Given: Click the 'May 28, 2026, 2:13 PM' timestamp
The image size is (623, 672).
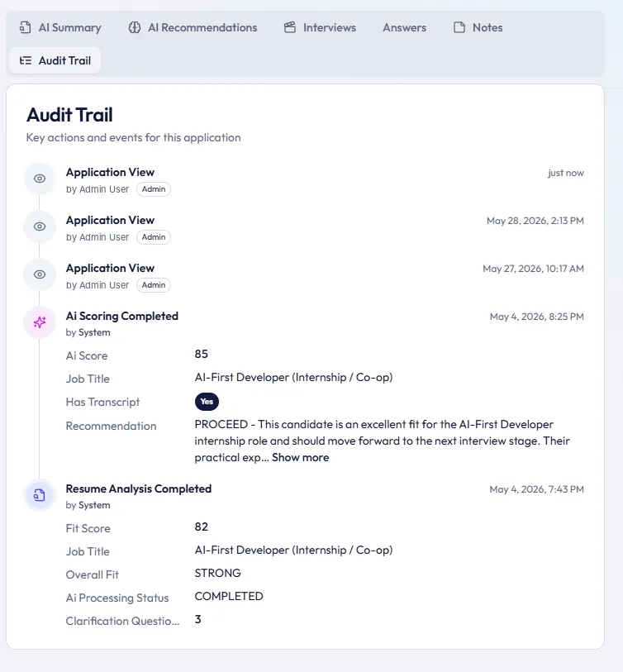Looking at the screenshot, I should tap(535, 221).
